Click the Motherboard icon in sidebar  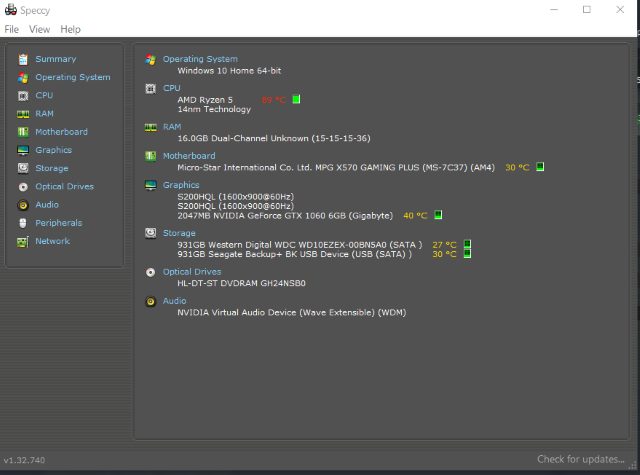[x=23, y=132]
